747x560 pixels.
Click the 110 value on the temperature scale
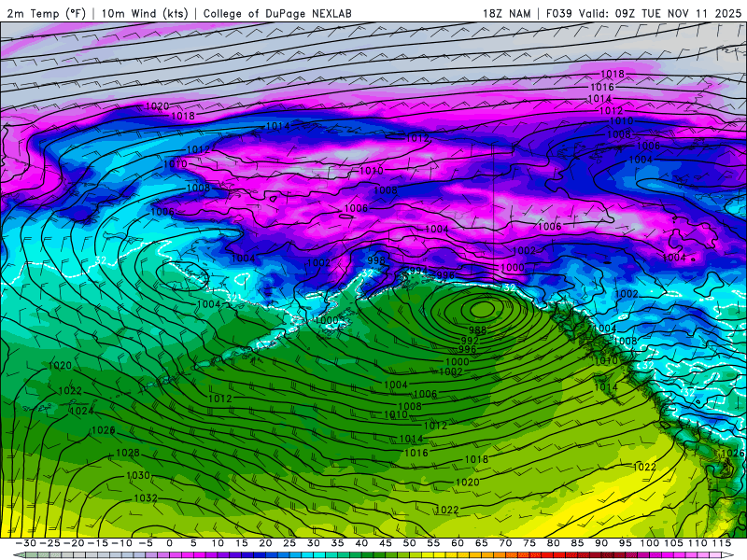tap(698, 543)
